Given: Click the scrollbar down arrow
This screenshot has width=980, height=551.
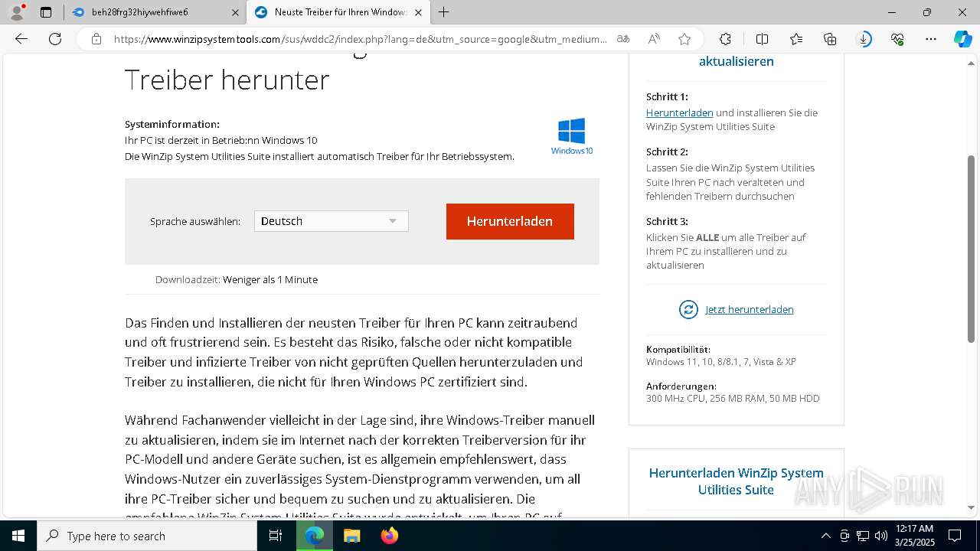Looking at the screenshot, I should (971, 507).
